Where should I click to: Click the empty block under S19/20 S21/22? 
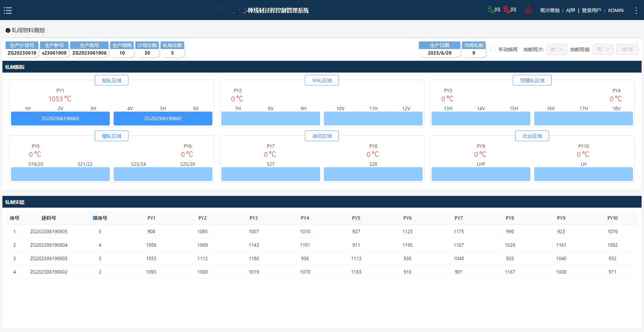point(60,174)
